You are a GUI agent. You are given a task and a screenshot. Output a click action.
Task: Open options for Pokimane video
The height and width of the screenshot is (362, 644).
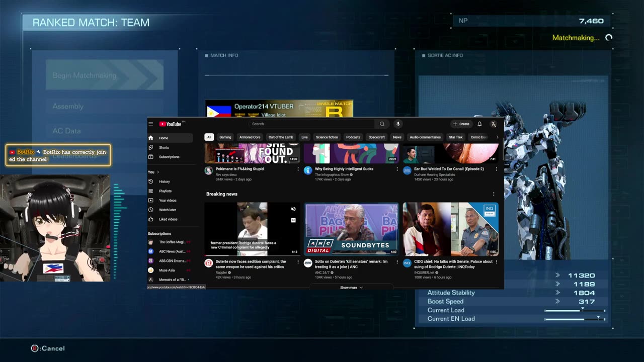click(298, 169)
